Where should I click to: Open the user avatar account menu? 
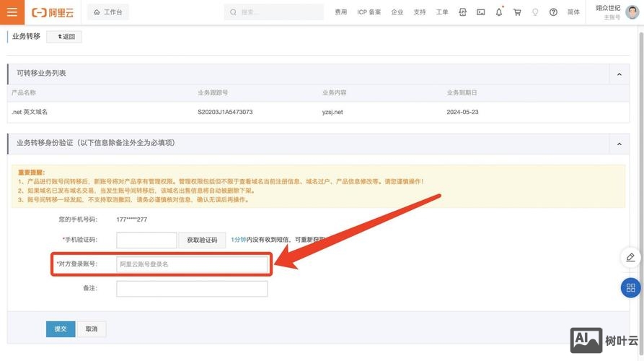coord(632,12)
